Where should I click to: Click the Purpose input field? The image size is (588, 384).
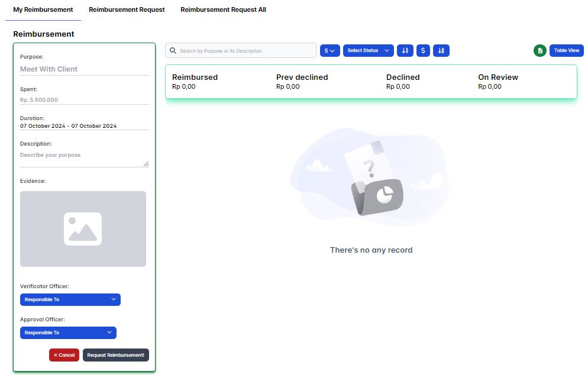tap(84, 69)
